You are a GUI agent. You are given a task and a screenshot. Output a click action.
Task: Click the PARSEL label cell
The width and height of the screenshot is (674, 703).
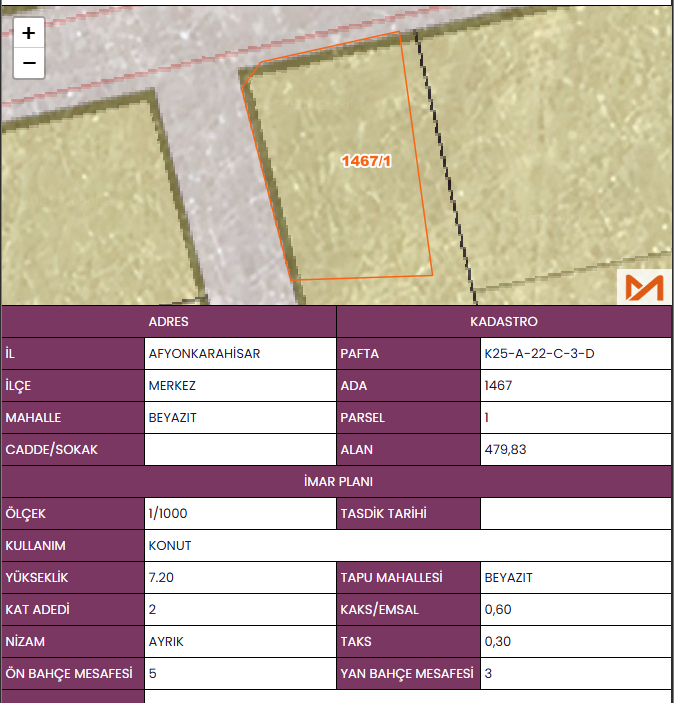408,417
